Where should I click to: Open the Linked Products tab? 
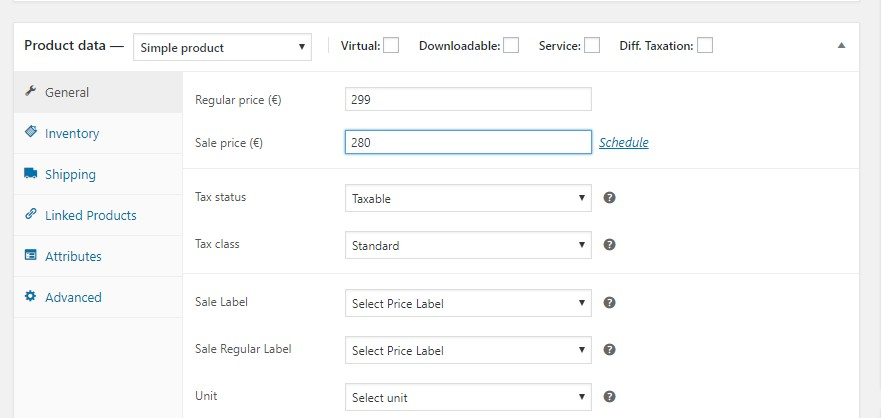coord(90,215)
